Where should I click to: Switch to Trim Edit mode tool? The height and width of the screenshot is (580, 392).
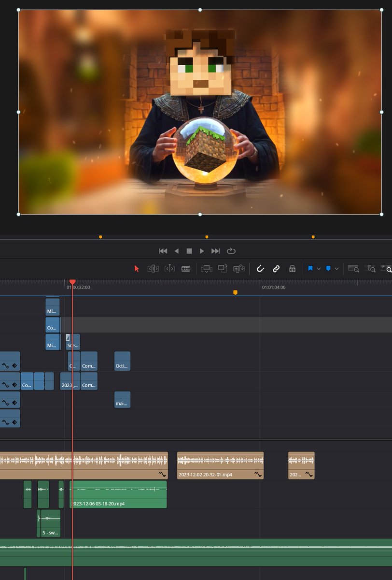pos(153,269)
